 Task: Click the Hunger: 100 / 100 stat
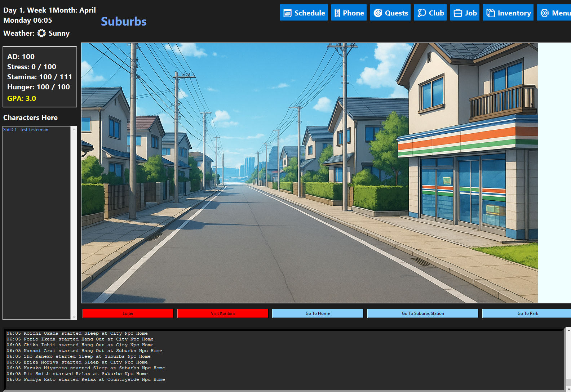39,87
